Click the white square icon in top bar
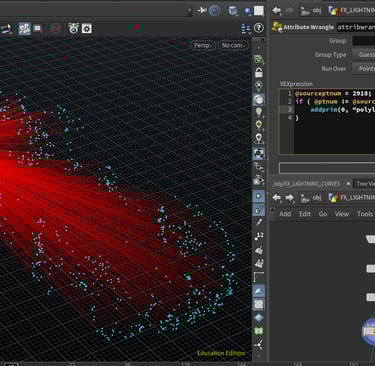Viewport: 375px width, 366px height. click(259, 11)
